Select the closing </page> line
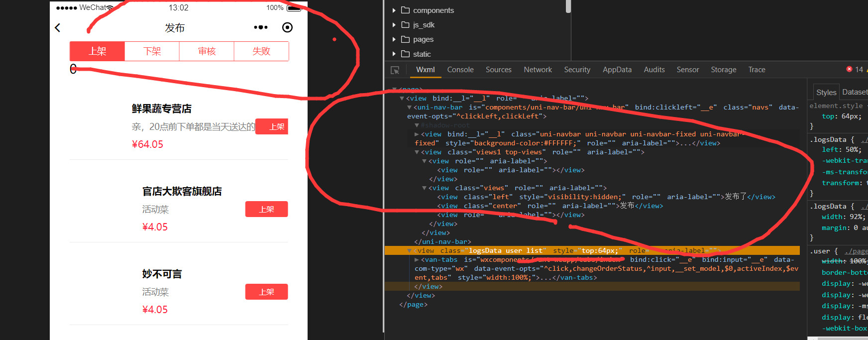The height and width of the screenshot is (340, 868). (x=414, y=305)
